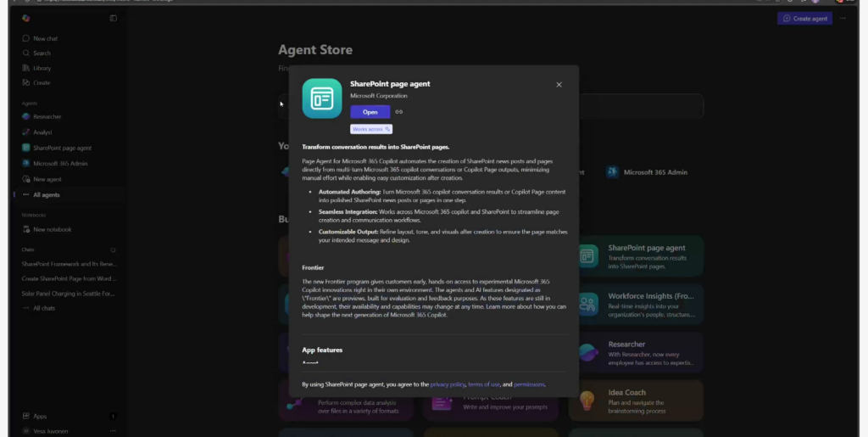Click the Agent Store search field
This screenshot has height=437, width=868.
pyautogui.click(x=491, y=106)
